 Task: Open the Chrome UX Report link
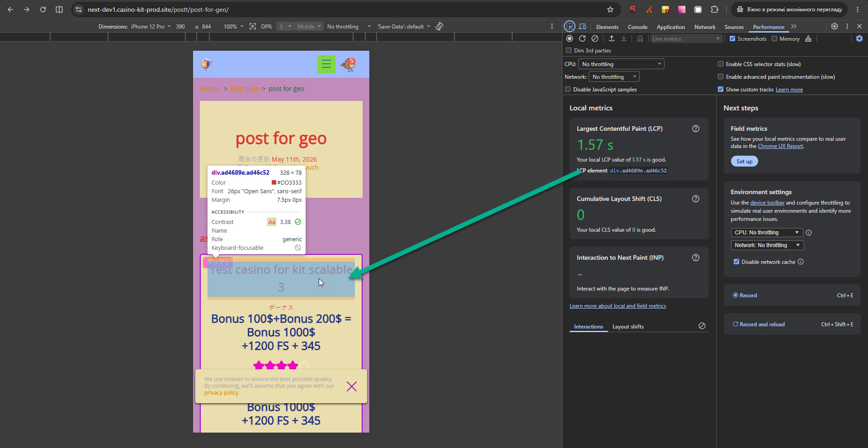pos(780,146)
